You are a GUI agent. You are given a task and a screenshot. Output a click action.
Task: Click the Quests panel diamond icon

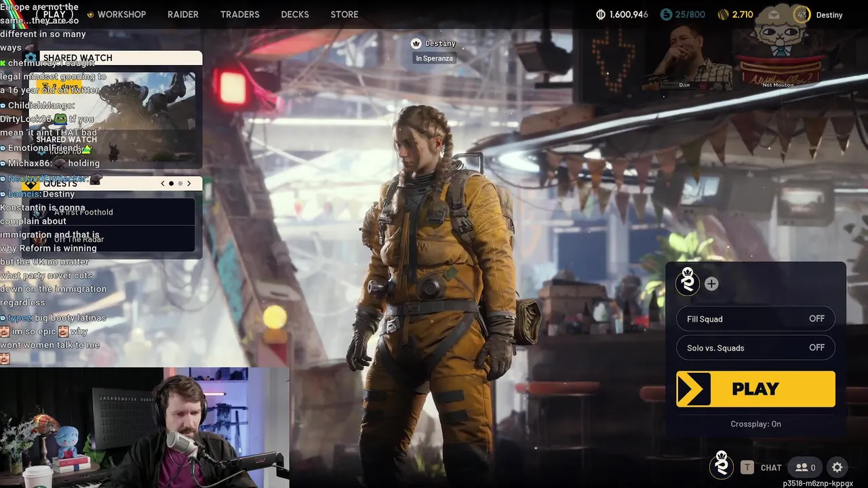point(30,184)
